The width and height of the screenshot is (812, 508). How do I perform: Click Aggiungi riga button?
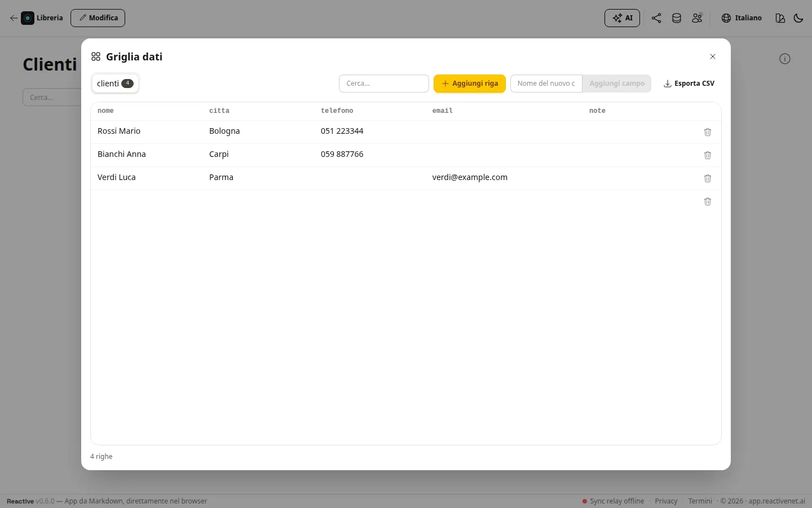click(470, 84)
